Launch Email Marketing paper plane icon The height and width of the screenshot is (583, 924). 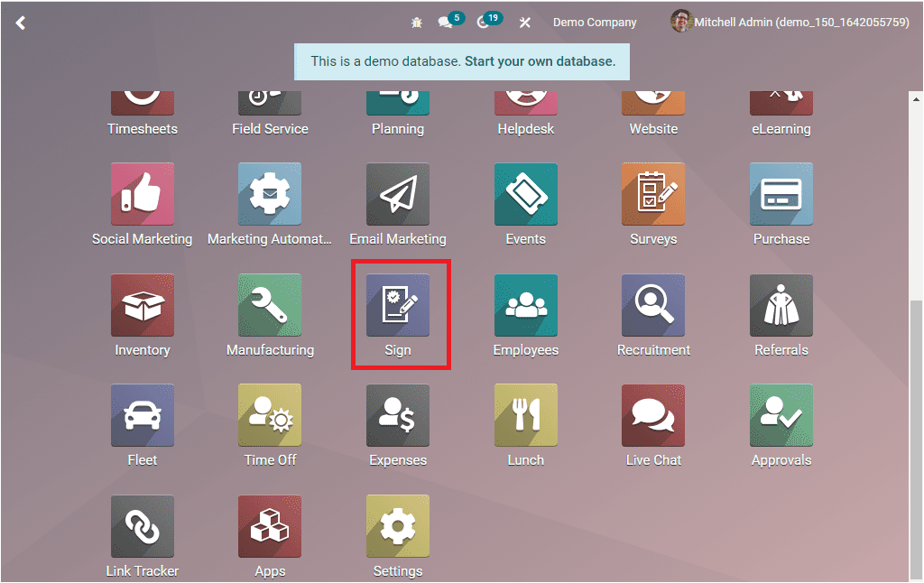(x=398, y=194)
